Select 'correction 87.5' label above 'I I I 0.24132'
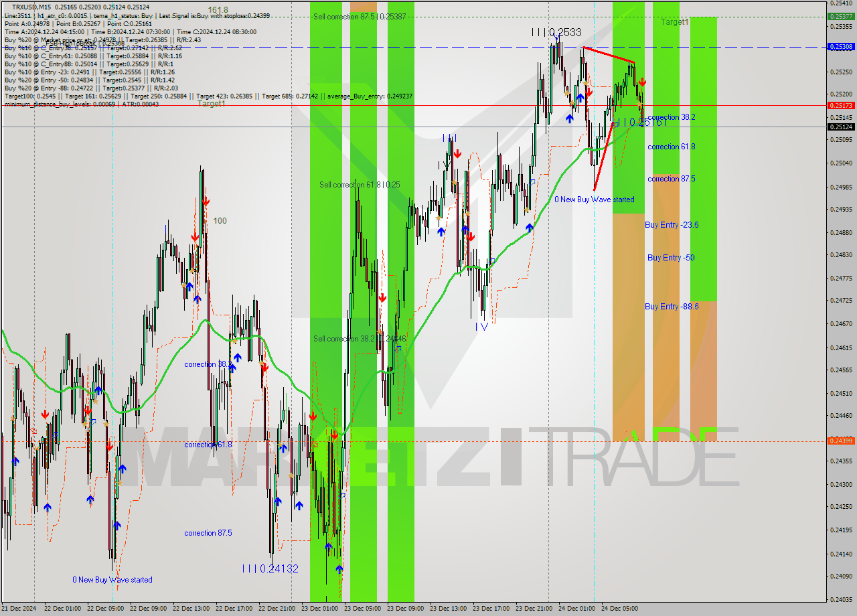The image size is (857, 616). click(x=208, y=533)
